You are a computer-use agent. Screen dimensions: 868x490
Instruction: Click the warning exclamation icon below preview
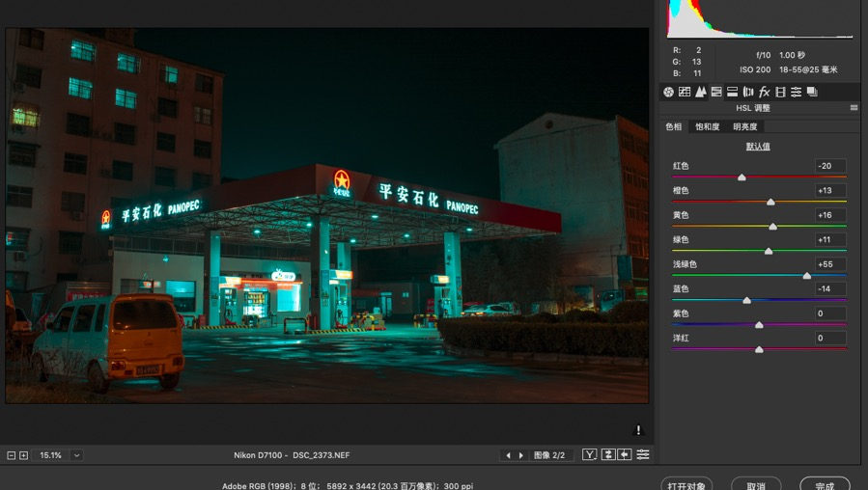coord(638,430)
